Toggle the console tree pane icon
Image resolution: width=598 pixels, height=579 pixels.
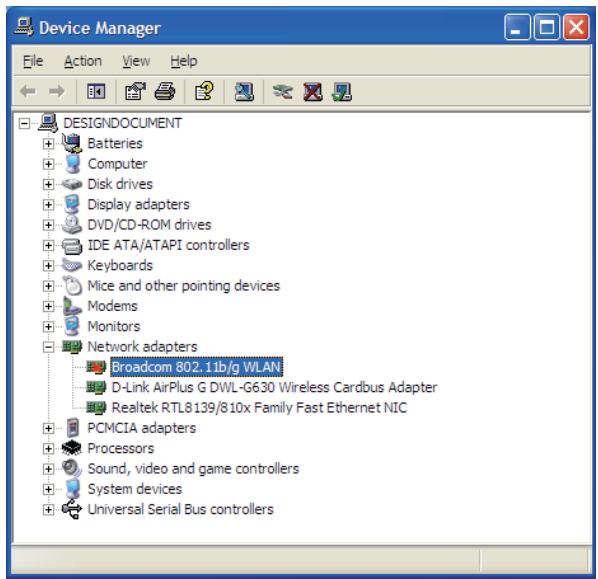click(96, 92)
